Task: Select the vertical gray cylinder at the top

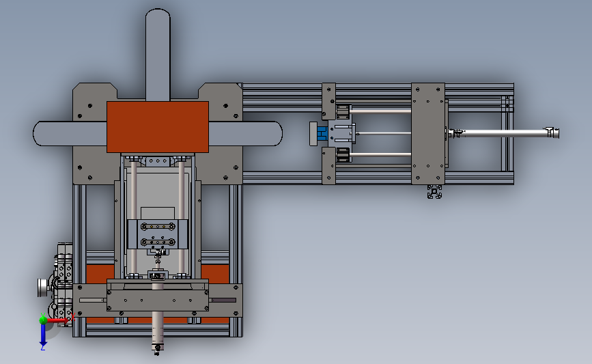Action: 158,55
